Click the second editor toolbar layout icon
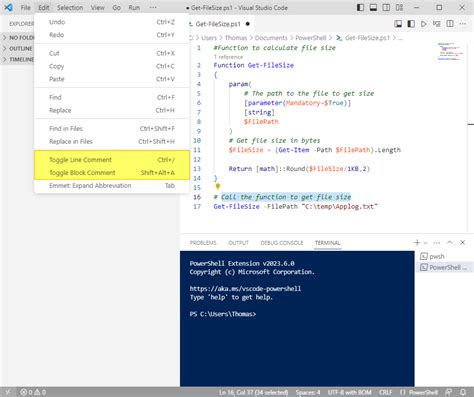 (x=411, y=24)
